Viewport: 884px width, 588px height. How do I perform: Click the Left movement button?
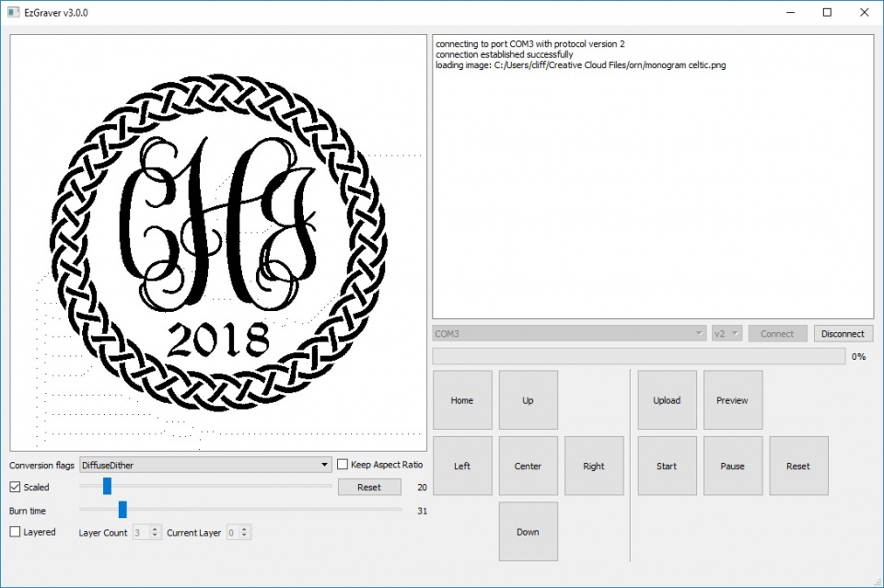pyautogui.click(x=462, y=466)
